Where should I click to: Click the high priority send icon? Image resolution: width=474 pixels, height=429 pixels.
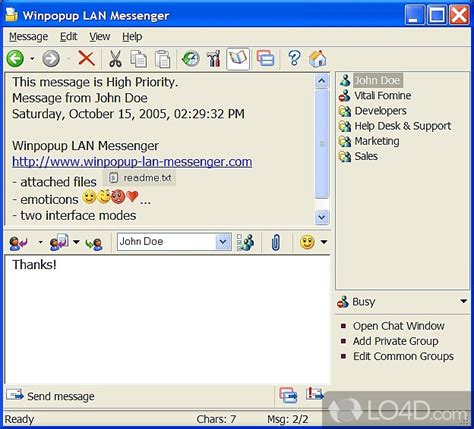click(x=314, y=394)
